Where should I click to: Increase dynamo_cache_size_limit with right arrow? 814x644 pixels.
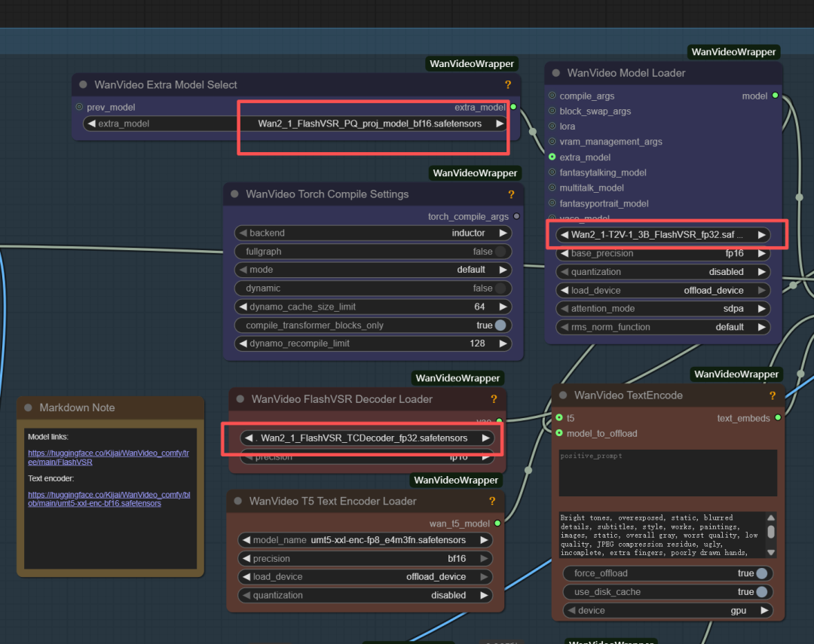click(x=503, y=307)
